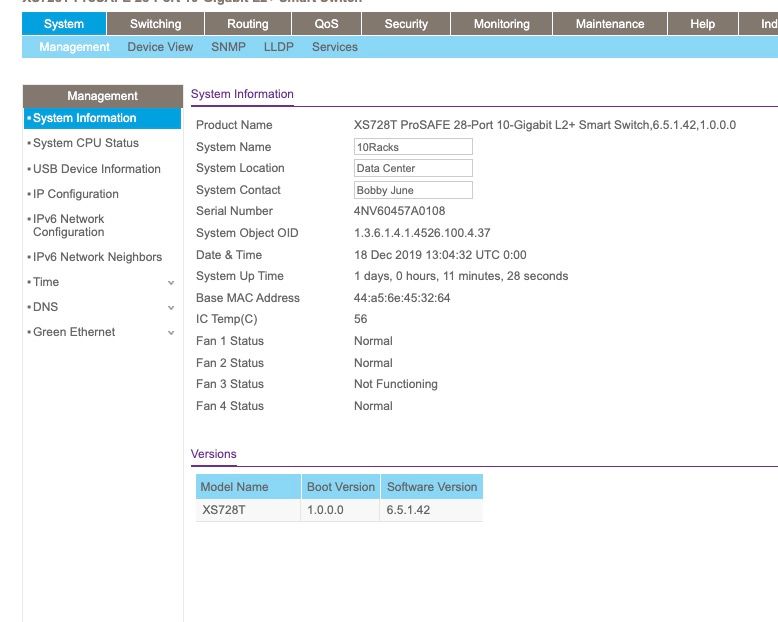This screenshot has height=622, width=778.
Task: Open the Routing main tab
Action: pos(248,24)
